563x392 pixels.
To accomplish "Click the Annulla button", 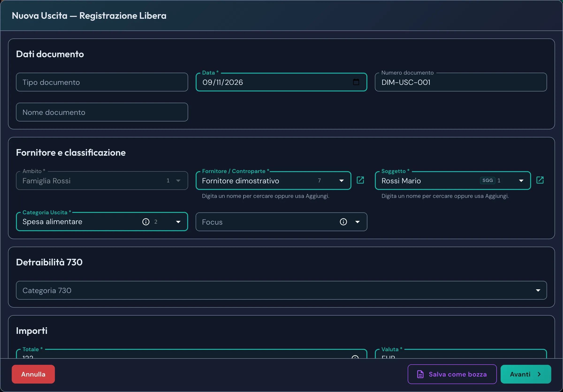I will click(33, 374).
